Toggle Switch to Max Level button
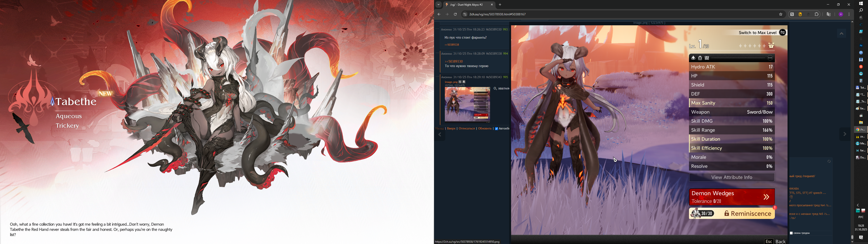Image resolution: width=868 pixels, height=244 pixels. pyautogui.click(x=783, y=33)
